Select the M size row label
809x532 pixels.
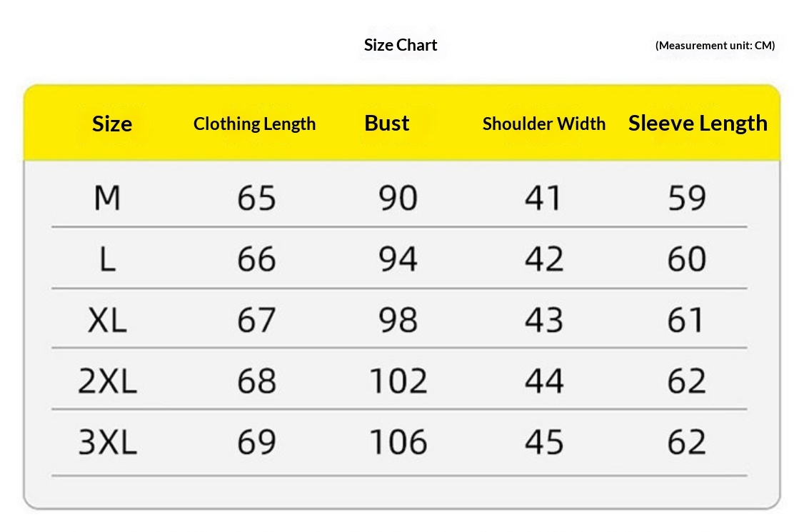[x=107, y=198]
